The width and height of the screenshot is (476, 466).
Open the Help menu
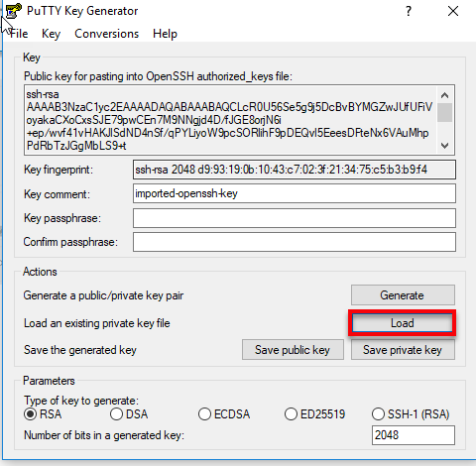(165, 34)
